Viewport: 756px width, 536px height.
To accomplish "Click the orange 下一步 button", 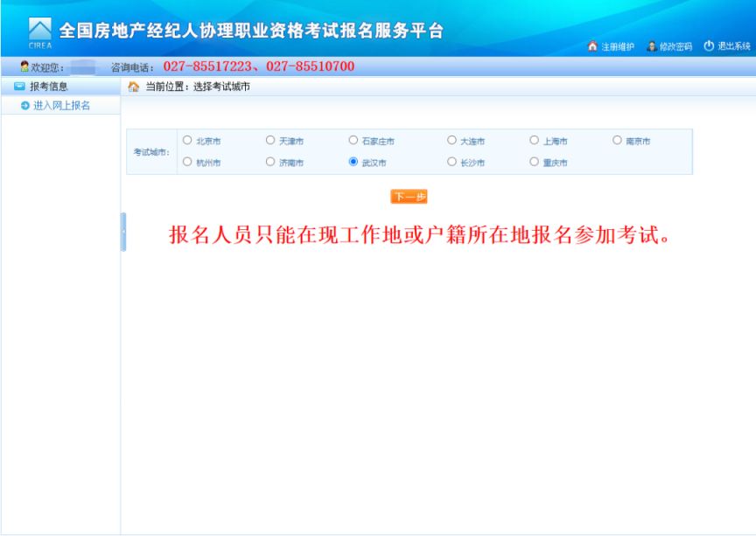I will pyautogui.click(x=409, y=197).
